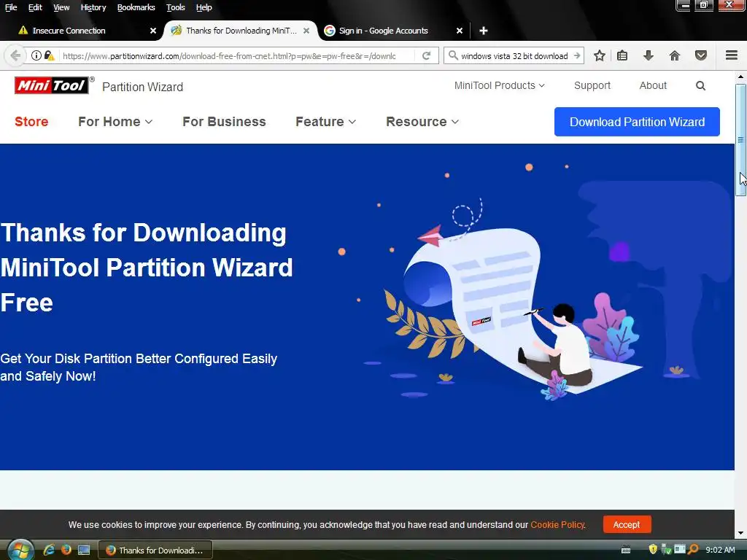Click the 9:02 AM clock
This screenshot has height=560, width=747.
tap(720, 550)
